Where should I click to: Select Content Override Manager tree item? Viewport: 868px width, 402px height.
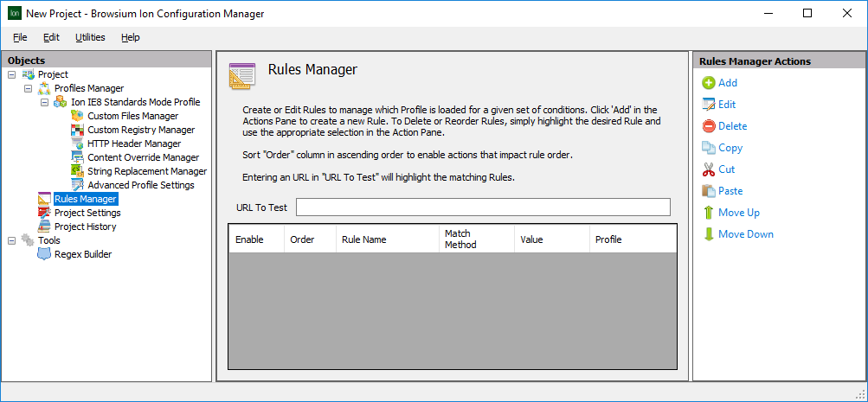coord(143,157)
